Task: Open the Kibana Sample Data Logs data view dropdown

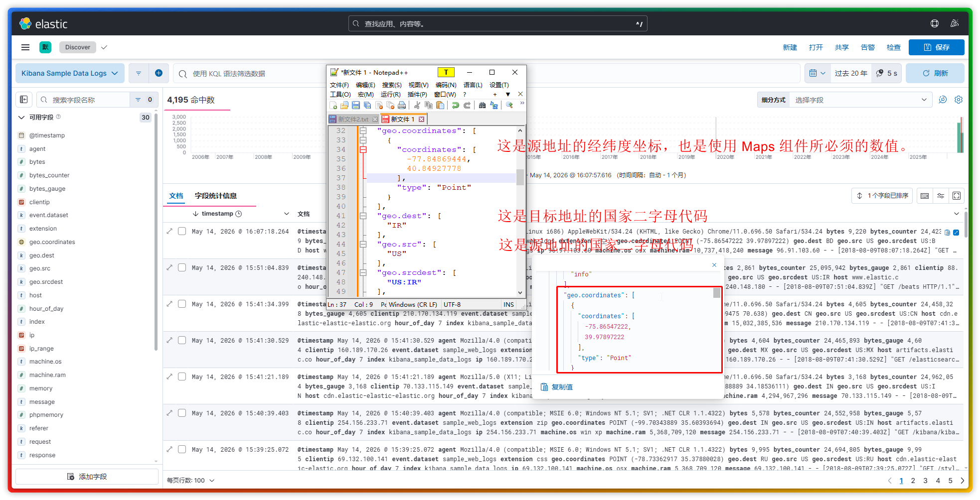Action: click(x=70, y=73)
